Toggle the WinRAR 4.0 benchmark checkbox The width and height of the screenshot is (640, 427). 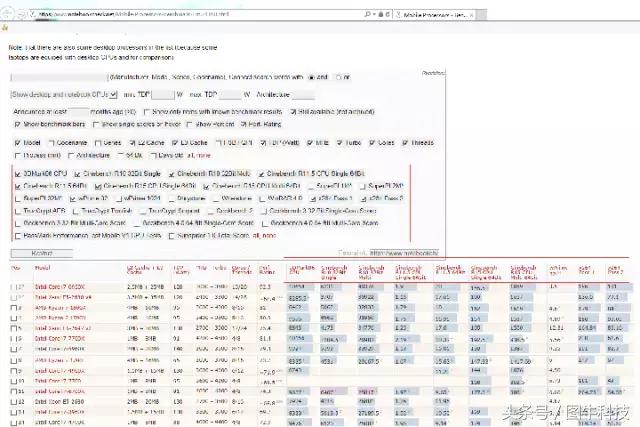(x=262, y=199)
